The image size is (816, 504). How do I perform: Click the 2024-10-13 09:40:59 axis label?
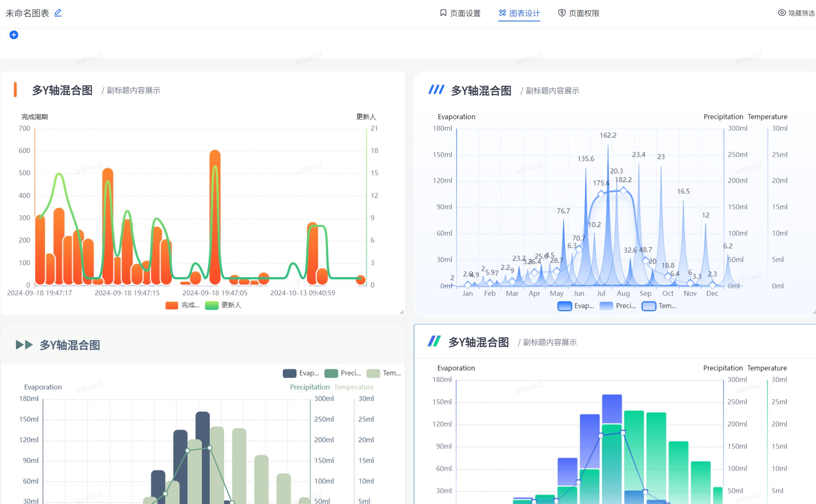tap(302, 293)
